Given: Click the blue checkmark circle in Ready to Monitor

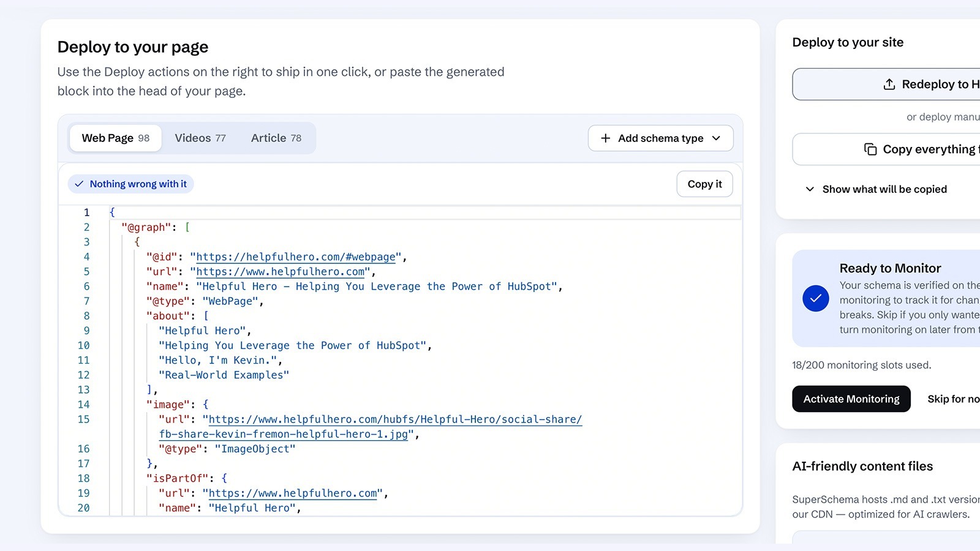Looking at the screenshot, I should [x=816, y=299].
